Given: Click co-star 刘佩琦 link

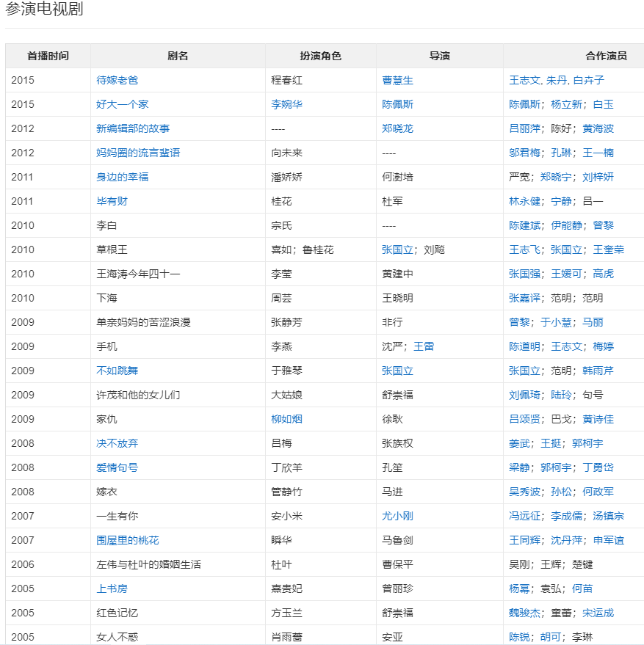Looking at the screenshot, I should tap(524, 396).
